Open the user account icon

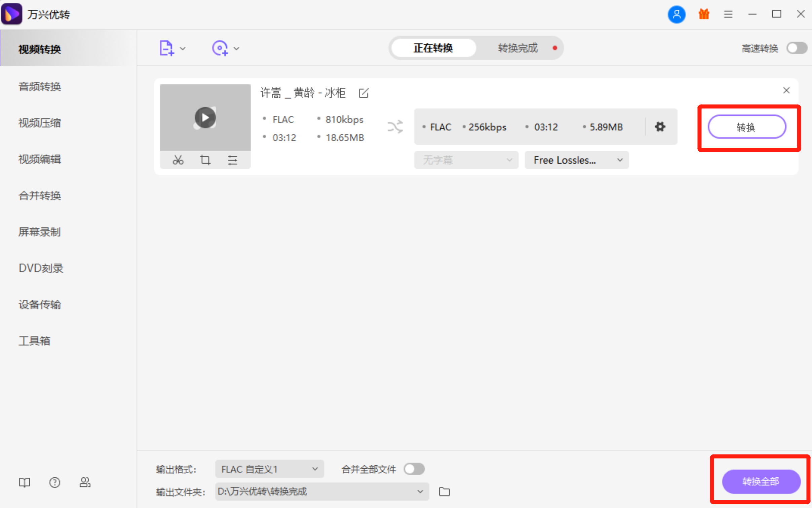pyautogui.click(x=676, y=14)
